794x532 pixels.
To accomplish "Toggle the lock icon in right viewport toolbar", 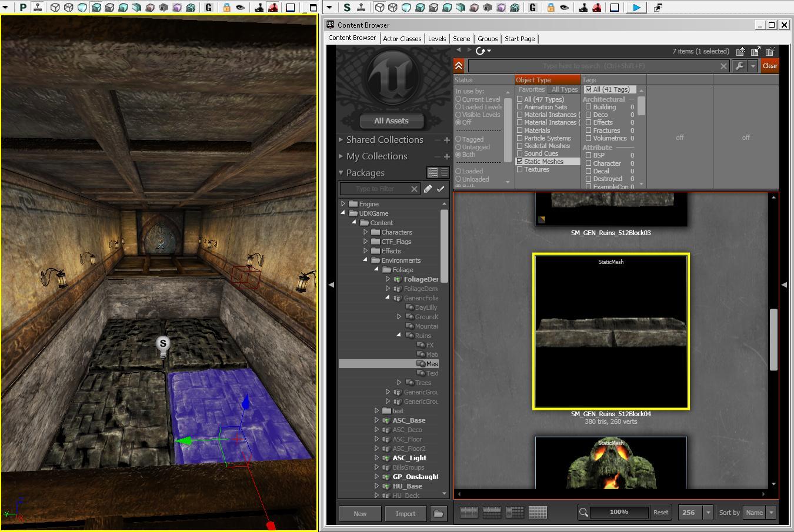I will coord(551,8).
